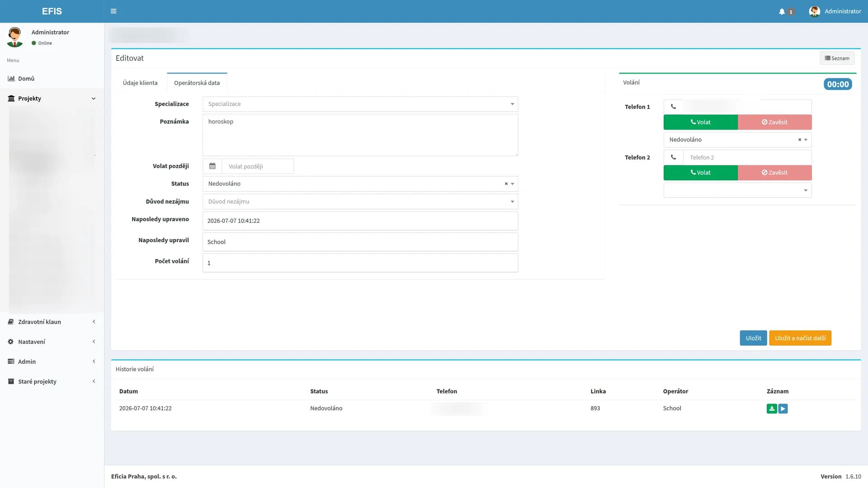
Task: Click into the Poznámka text area
Action: point(360,135)
